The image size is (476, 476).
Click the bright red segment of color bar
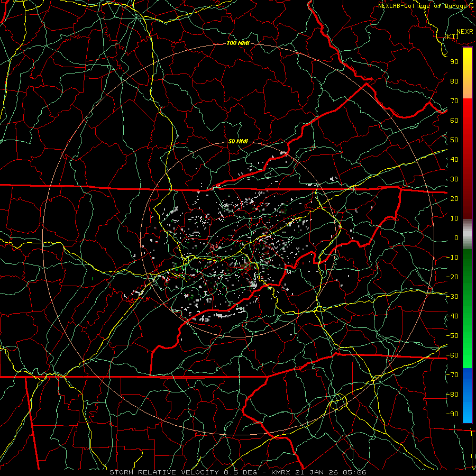point(467,109)
